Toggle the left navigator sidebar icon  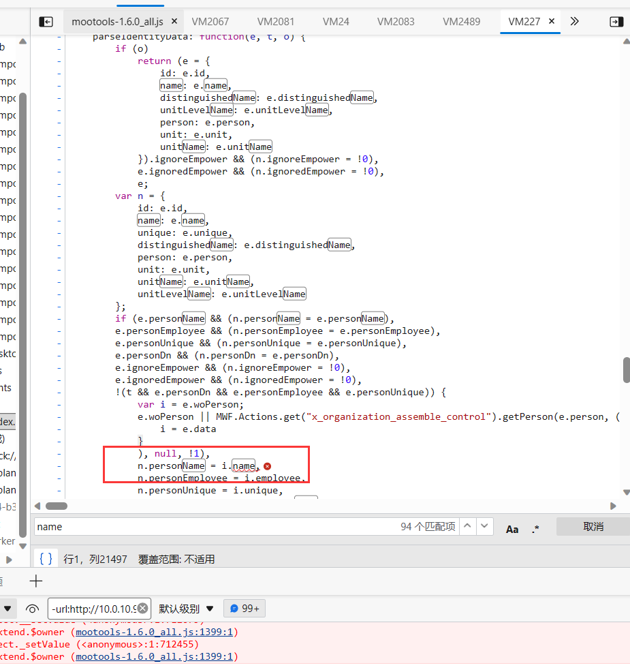tap(46, 21)
